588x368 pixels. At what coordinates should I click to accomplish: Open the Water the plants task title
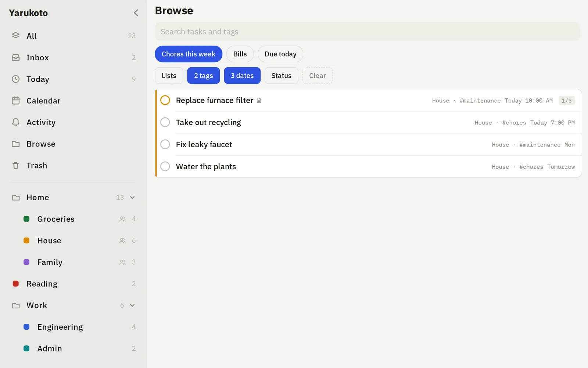[x=206, y=167]
